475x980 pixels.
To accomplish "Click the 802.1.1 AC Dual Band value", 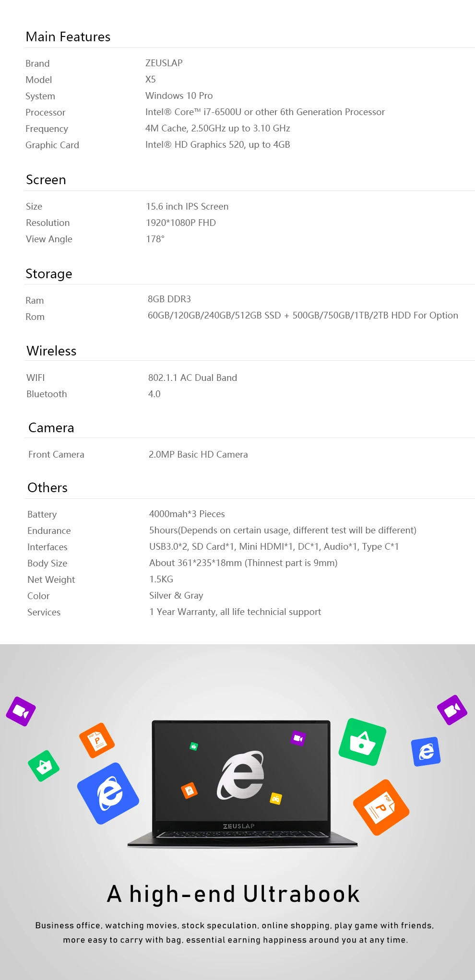I will click(192, 378).
